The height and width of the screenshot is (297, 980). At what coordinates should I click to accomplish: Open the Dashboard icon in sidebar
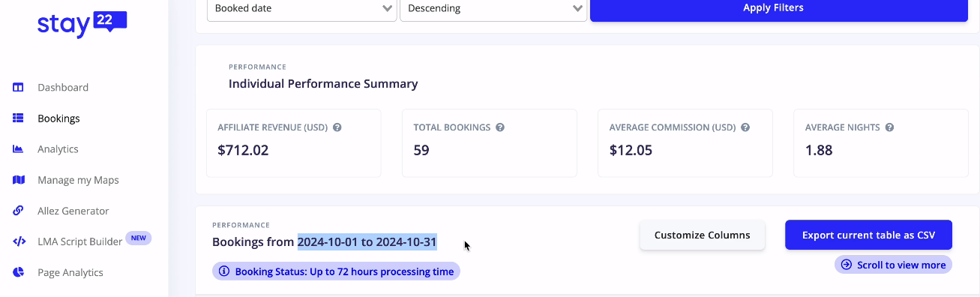click(x=19, y=88)
